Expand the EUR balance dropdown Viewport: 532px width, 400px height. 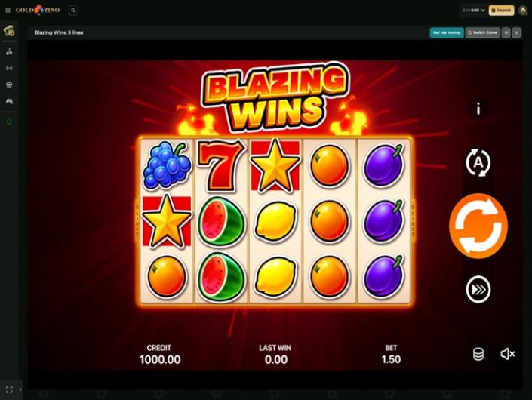click(x=474, y=10)
